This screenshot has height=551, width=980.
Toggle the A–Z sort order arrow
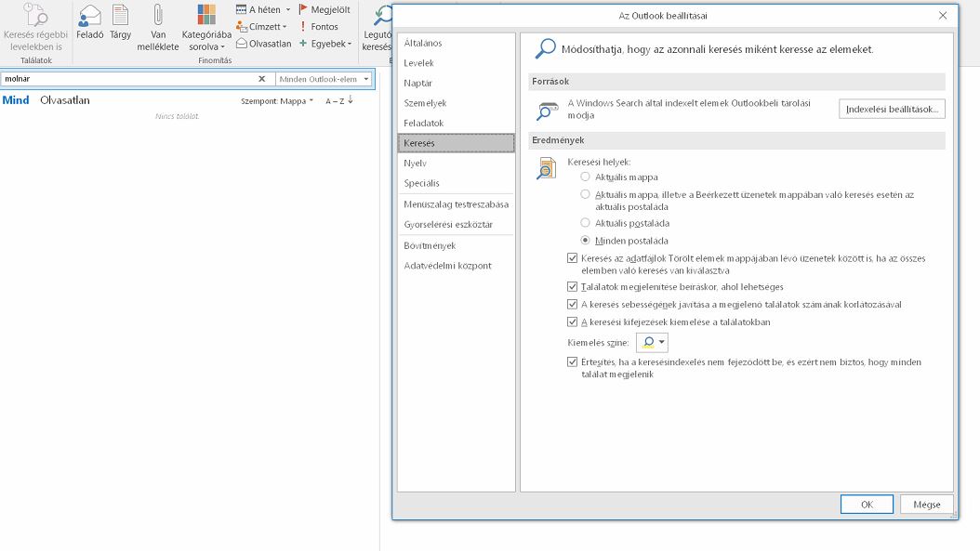tap(339, 100)
